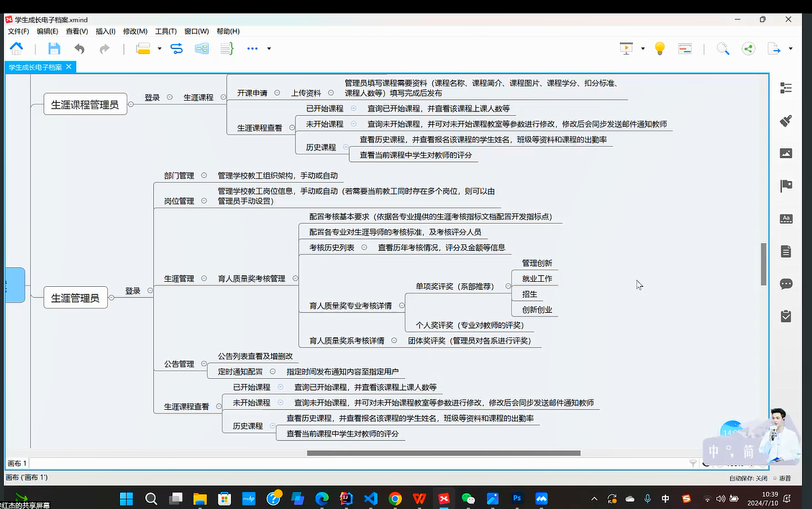Open brainstorming mode via the light bulb icon
The width and height of the screenshot is (812, 509).
660,49
